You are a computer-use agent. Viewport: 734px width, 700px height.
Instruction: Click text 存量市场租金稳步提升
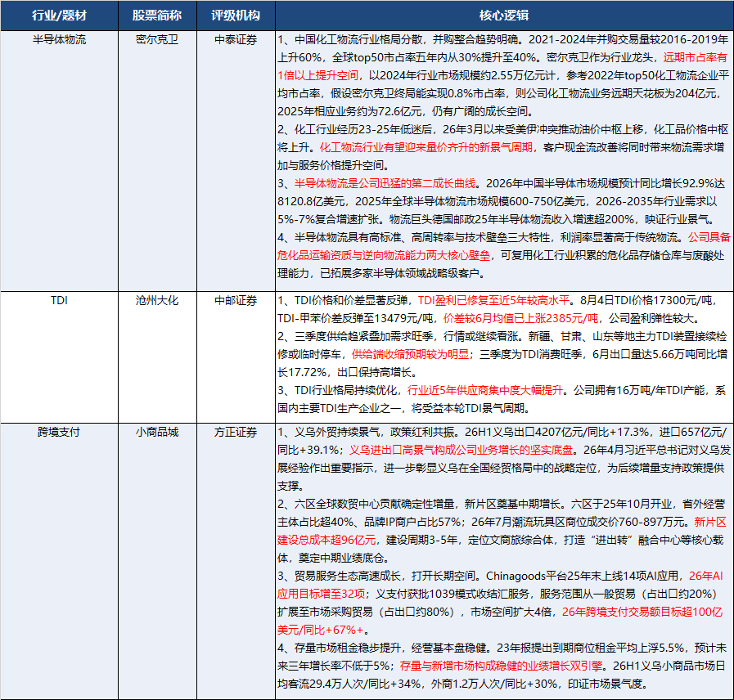[347, 648]
